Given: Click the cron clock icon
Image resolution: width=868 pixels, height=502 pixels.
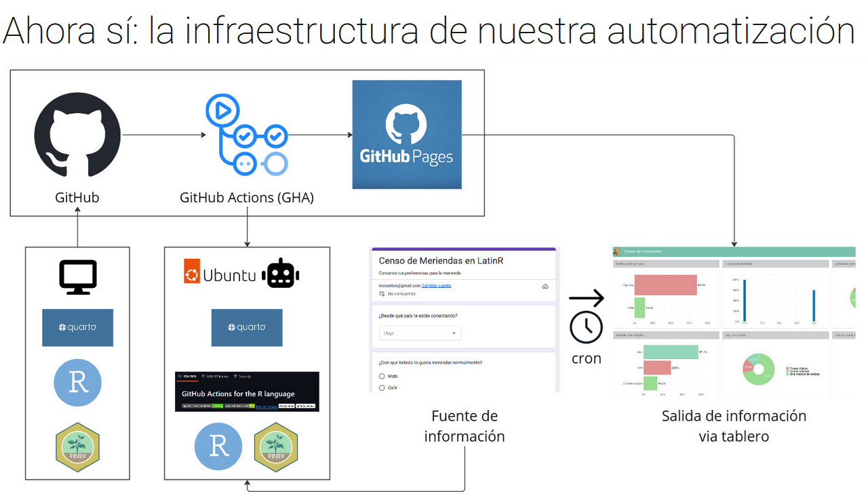Looking at the screenshot, I should (586, 328).
